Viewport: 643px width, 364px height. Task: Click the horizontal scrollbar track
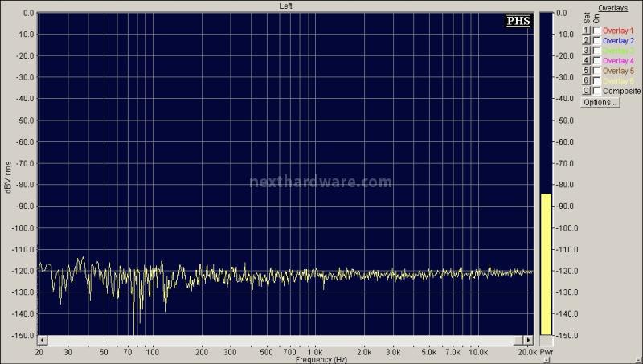281,340
